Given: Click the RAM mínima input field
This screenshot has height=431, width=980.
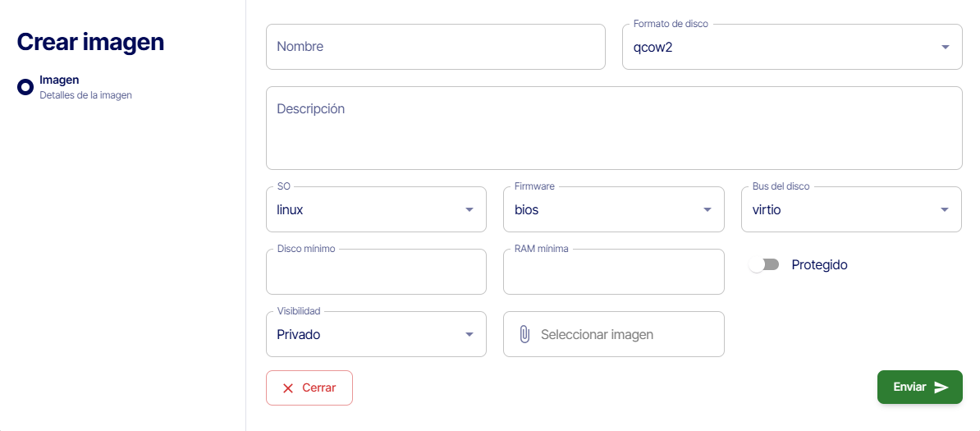Looking at the screenshot, I should [x=613, y=273].
